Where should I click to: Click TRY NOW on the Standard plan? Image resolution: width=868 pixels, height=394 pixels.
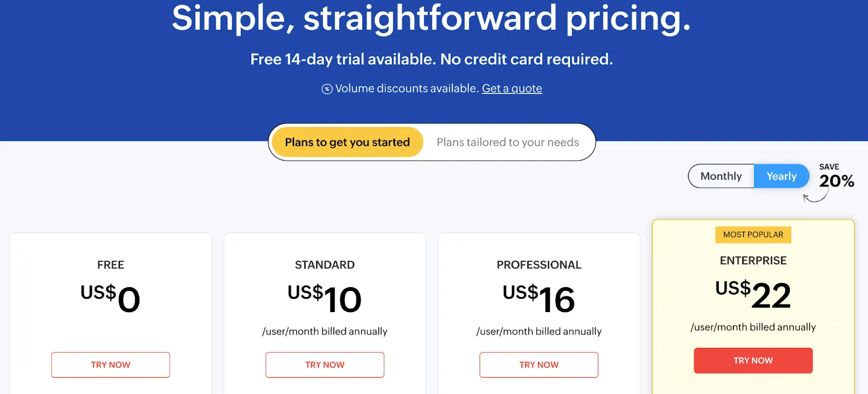point(324,365)
